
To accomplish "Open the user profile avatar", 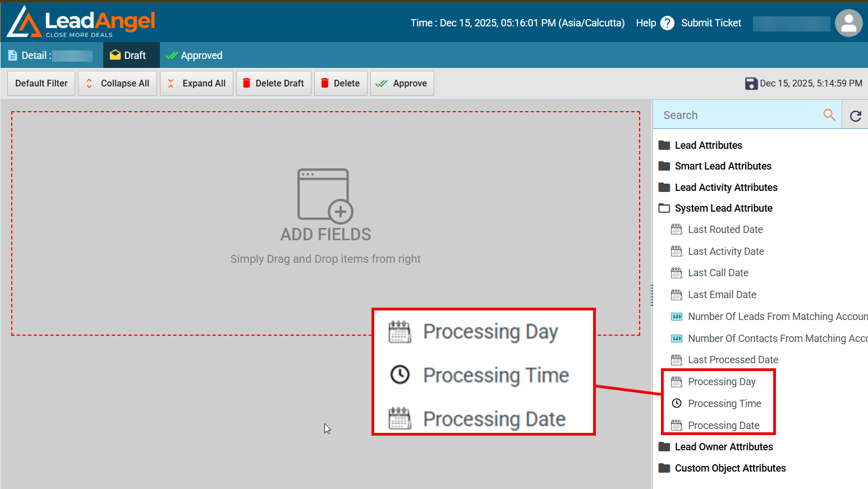I will pos(848,23).
